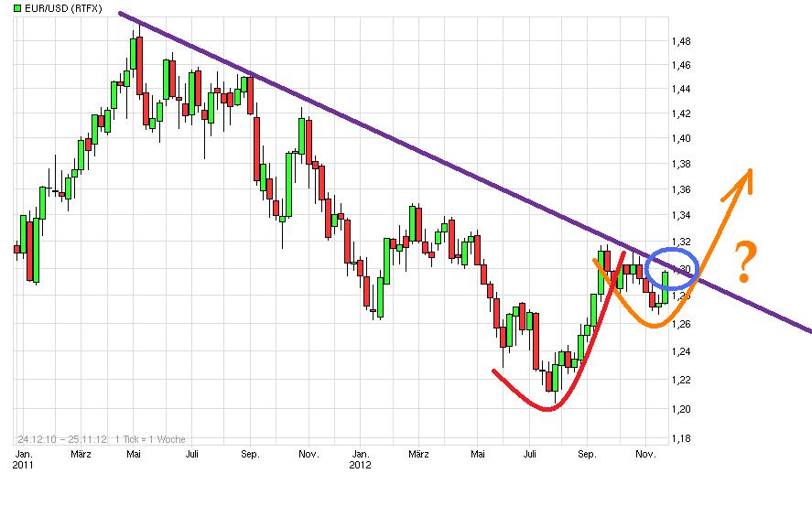Click the 1,42 price axis label
This screenshot has height=506, width=812.
[681, 113]
